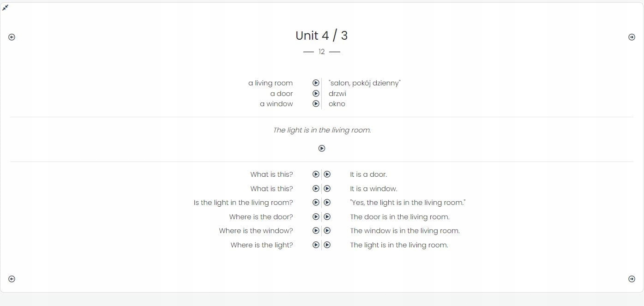The width and height of the screenshot is (644, 306).
Task: Click the "Unit 4 / 3" heading
Action: 321,36
